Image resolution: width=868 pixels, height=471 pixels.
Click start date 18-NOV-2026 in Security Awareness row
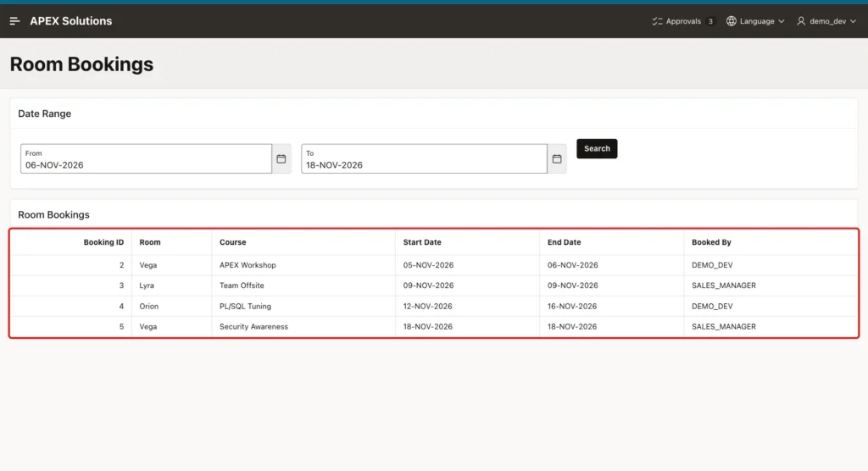coord(427,326)
